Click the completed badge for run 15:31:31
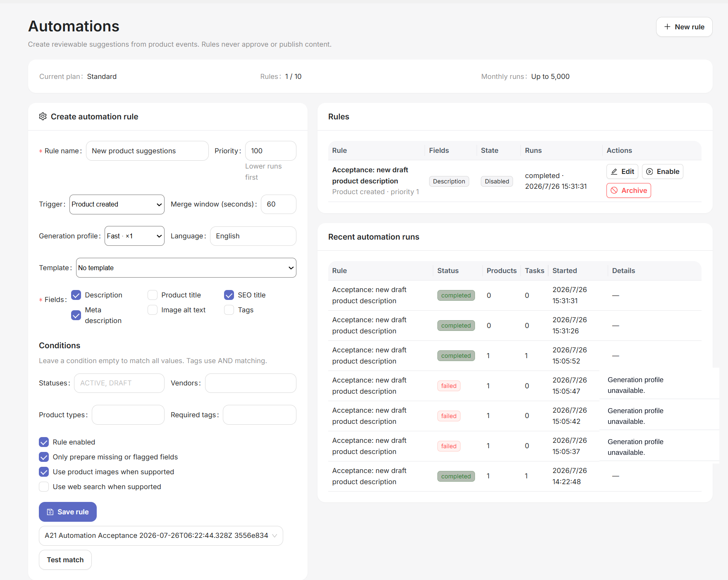The image size is (728, 580). click(x=456, y=295)
